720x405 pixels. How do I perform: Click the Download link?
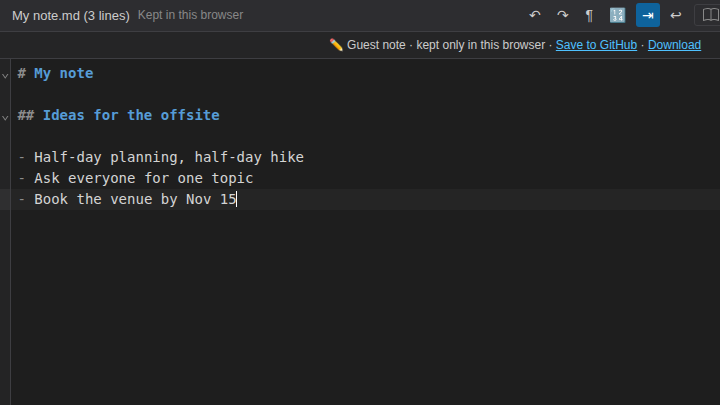pos(674,45)
